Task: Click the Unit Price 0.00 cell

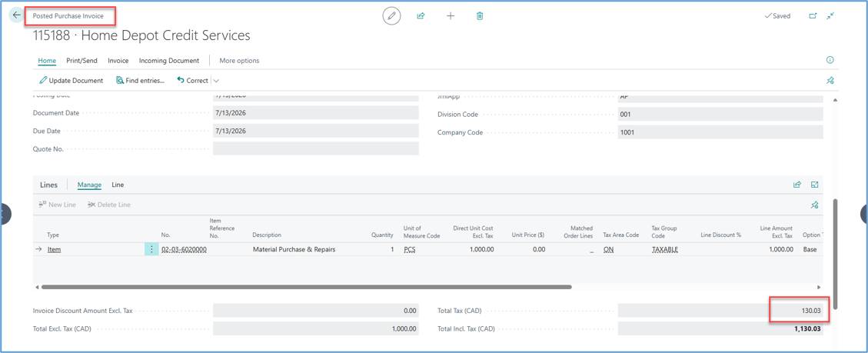Action: click(x=539, y=249)
